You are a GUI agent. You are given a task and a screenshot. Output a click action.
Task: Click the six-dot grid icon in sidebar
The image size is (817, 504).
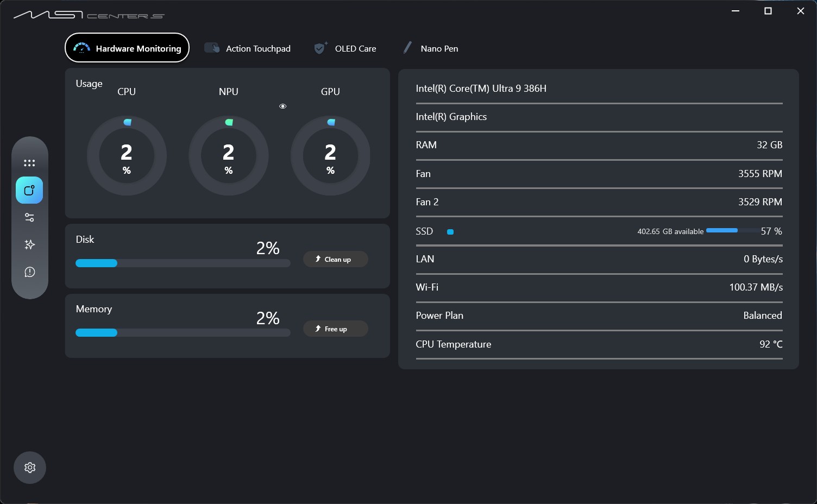29,163
